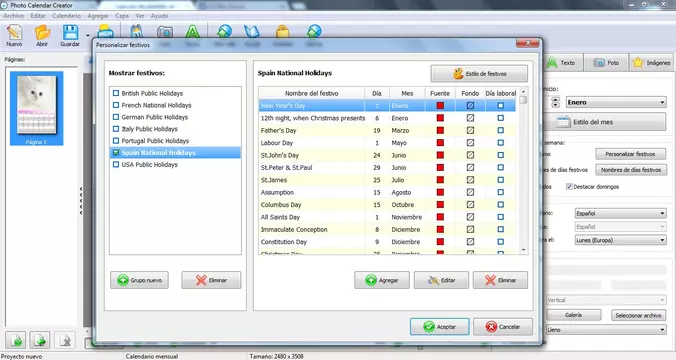The width and height of the screenshot is (676, 360).
Task: Create a holiday group with Grupo nuevo
Action: 140,280
